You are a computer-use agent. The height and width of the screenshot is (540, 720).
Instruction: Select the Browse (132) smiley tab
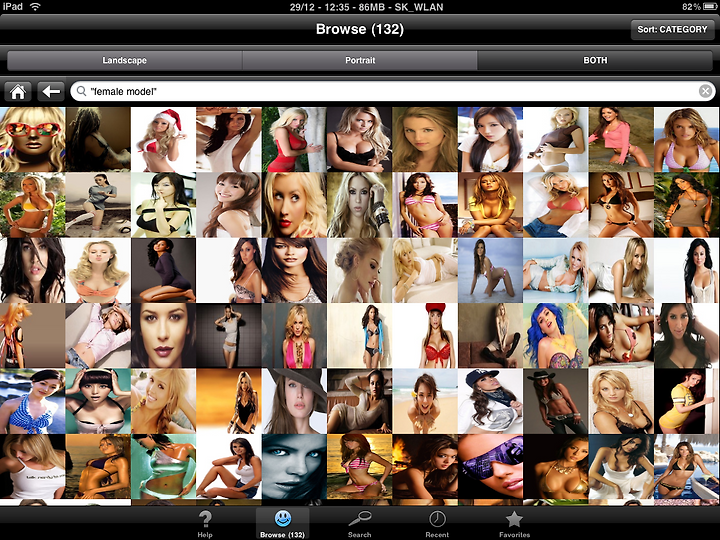[282, 524]
